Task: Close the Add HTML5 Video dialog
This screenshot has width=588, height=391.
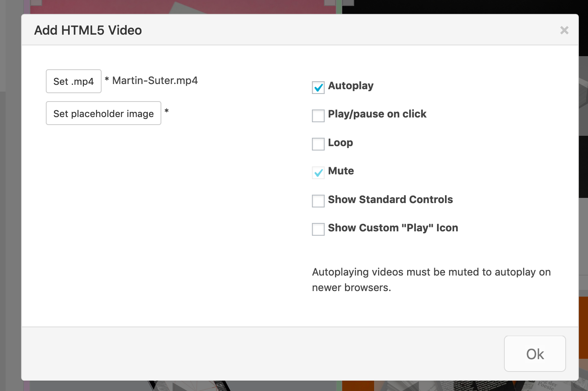Action: [564, 30]
